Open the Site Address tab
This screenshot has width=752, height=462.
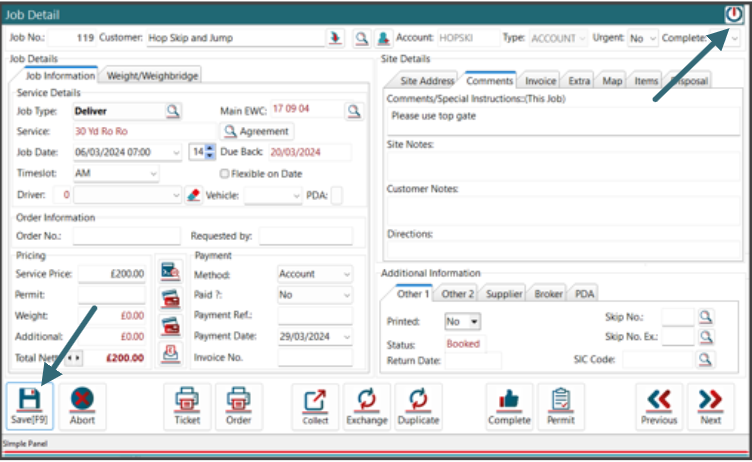click(x=427, y=81)
